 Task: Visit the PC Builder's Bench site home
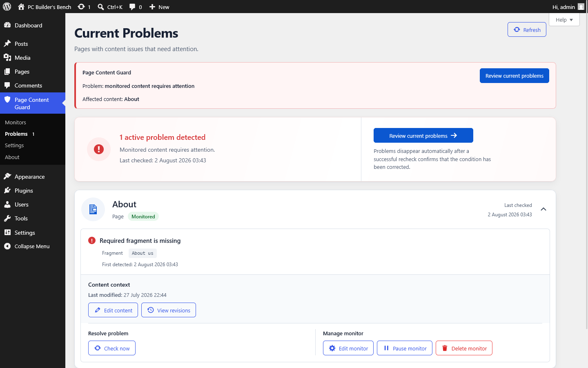(x=45, y=7)
